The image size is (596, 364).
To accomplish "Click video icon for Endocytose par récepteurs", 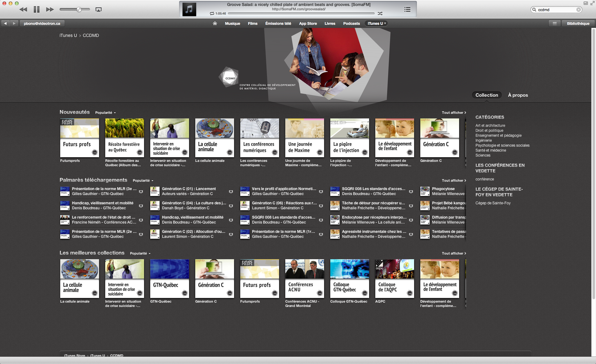I will (411, 220).
